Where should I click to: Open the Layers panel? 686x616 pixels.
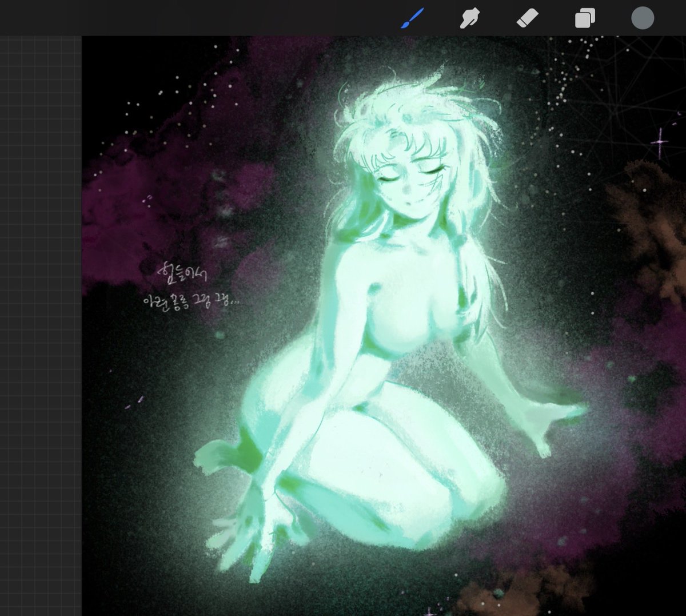pos(585,18)
